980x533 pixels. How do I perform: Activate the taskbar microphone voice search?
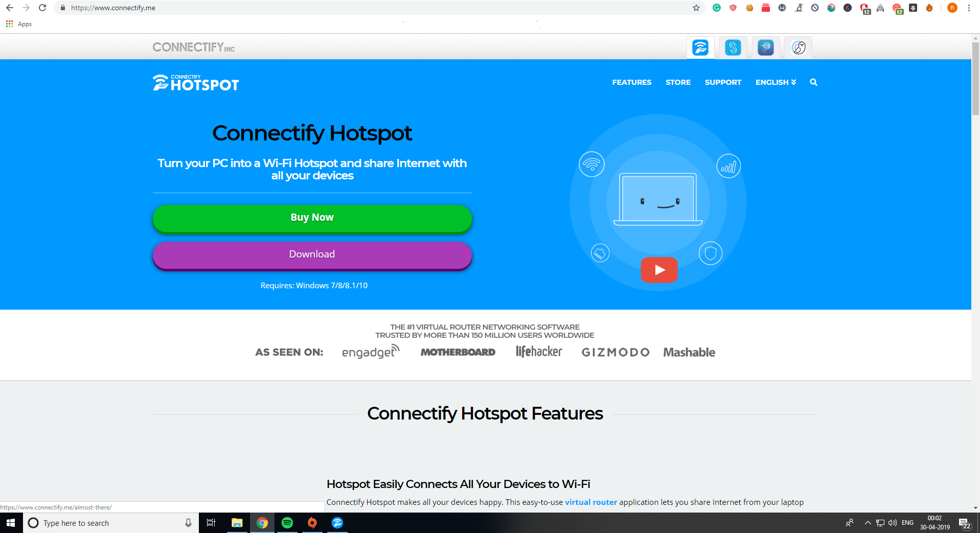pos(188,523)
